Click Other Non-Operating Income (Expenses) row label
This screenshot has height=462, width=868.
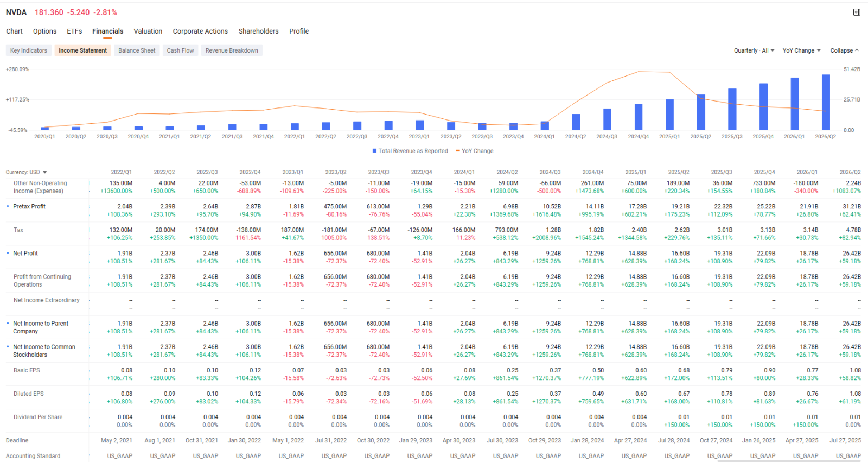pyautogui.click(x=40, y=187)
